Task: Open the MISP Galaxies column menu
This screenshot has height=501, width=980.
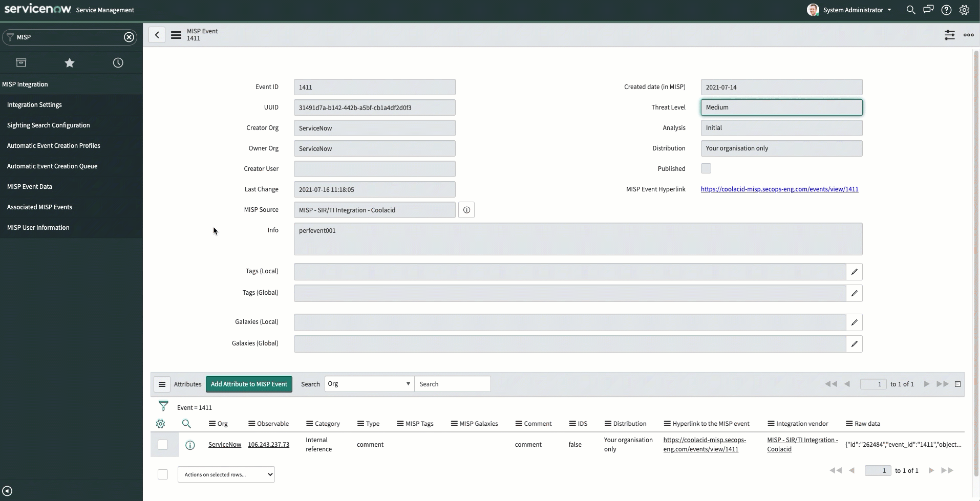Action: [454, 424]
